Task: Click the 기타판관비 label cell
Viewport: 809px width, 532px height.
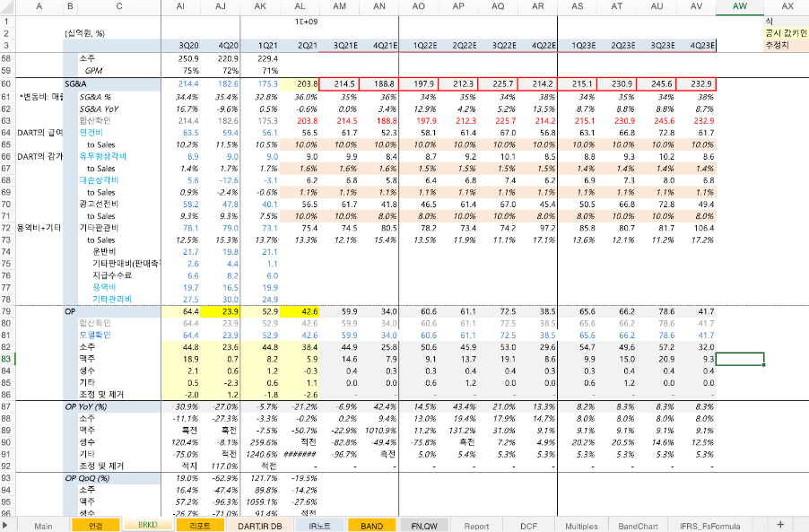Action: coord(119,228)
